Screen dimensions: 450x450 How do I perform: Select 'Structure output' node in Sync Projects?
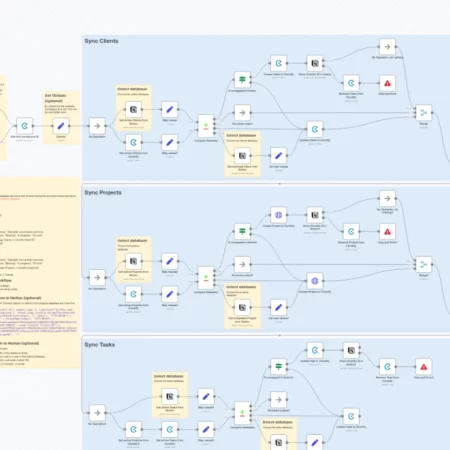(242, 264)
